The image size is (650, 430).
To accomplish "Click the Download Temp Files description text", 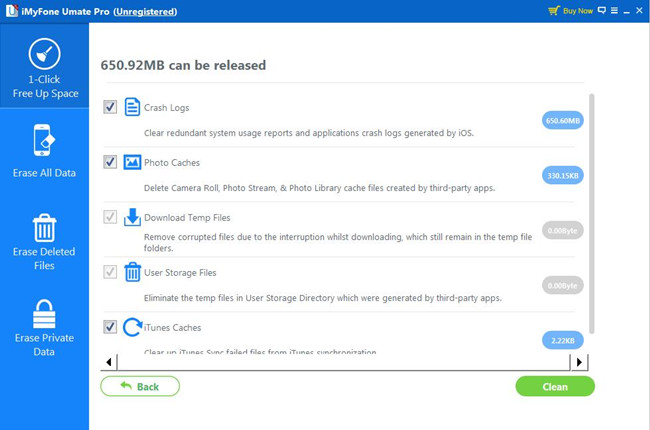I will pos(338,243).
